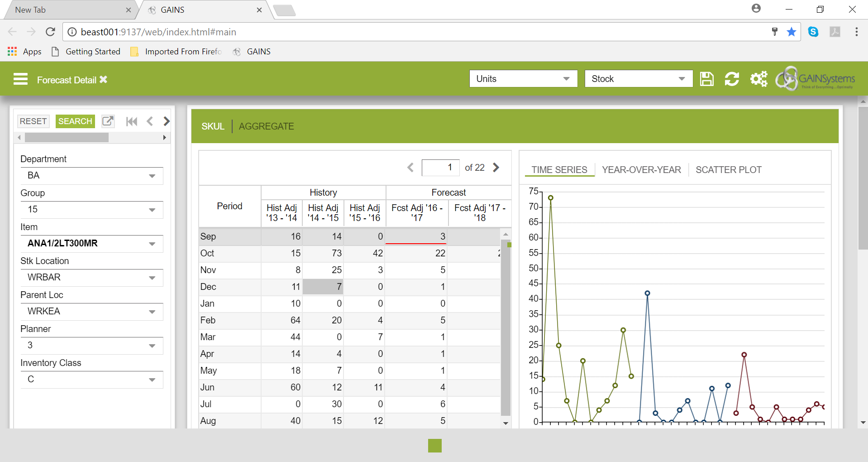868x462 pixels.
Task: Click the Jun Hist Adj '13-'14 cell value 60
Action: point(281,387)
